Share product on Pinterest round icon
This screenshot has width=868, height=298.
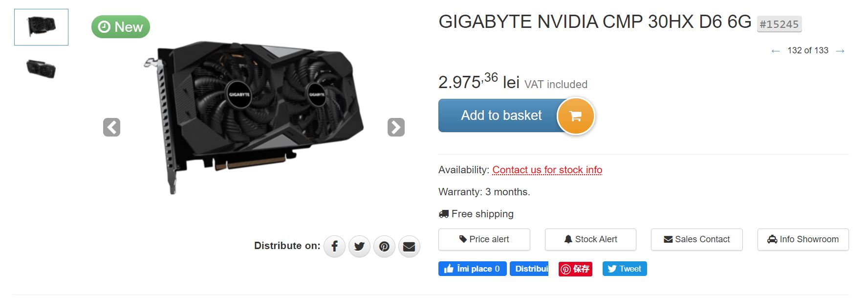[x=384, y=246]
